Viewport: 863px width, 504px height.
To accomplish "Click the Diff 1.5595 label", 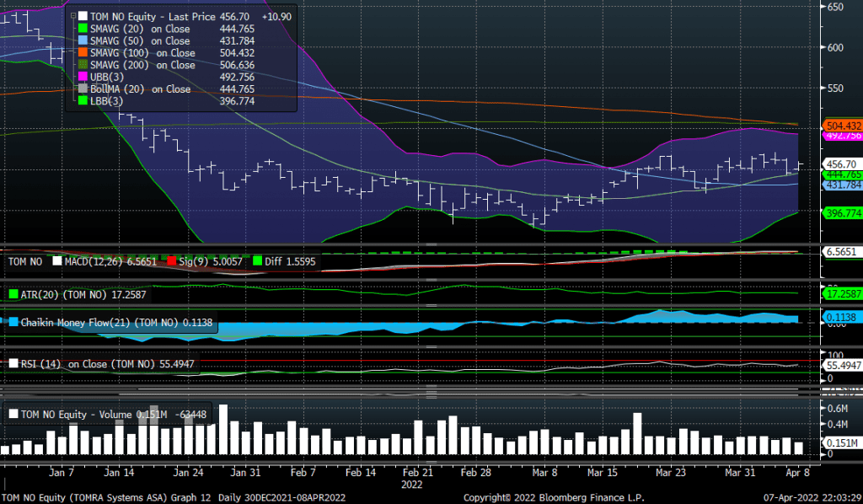I will pos(290,261).
